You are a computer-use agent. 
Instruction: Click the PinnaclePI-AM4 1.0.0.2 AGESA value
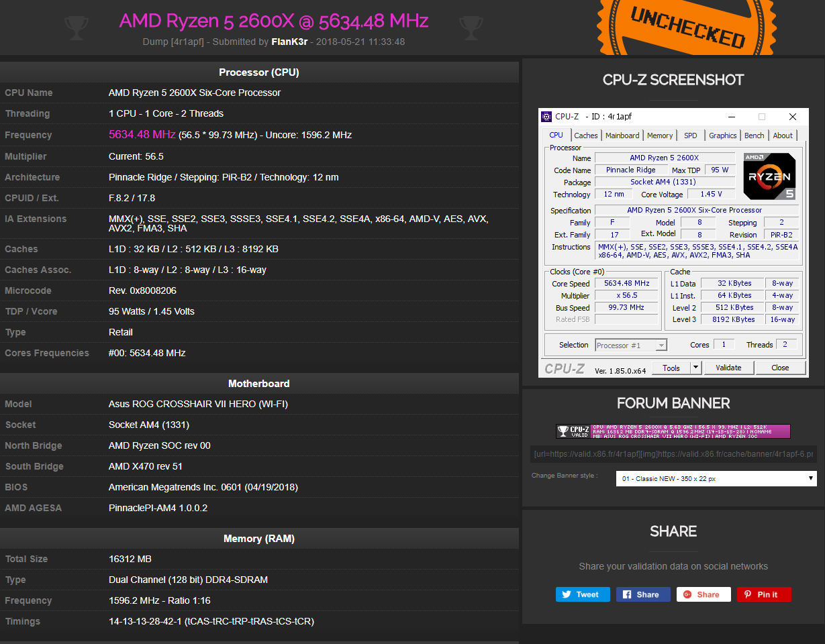(158, 508)
